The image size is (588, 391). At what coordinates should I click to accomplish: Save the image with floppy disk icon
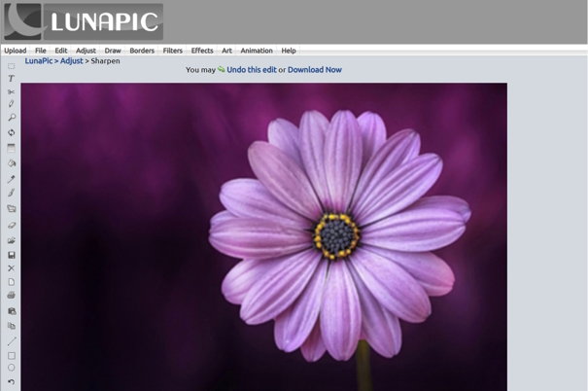point(12,255)
